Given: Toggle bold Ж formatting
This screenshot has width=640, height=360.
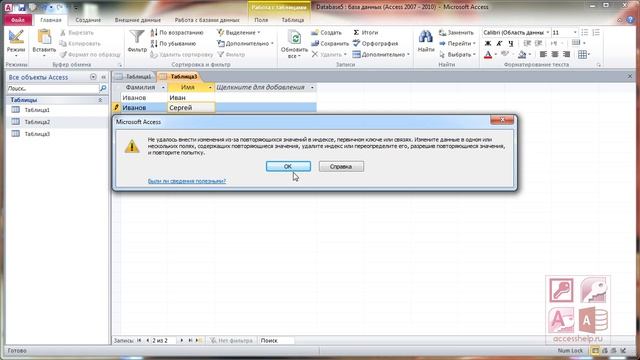Looking at the screenshot, I should (488, 43).
